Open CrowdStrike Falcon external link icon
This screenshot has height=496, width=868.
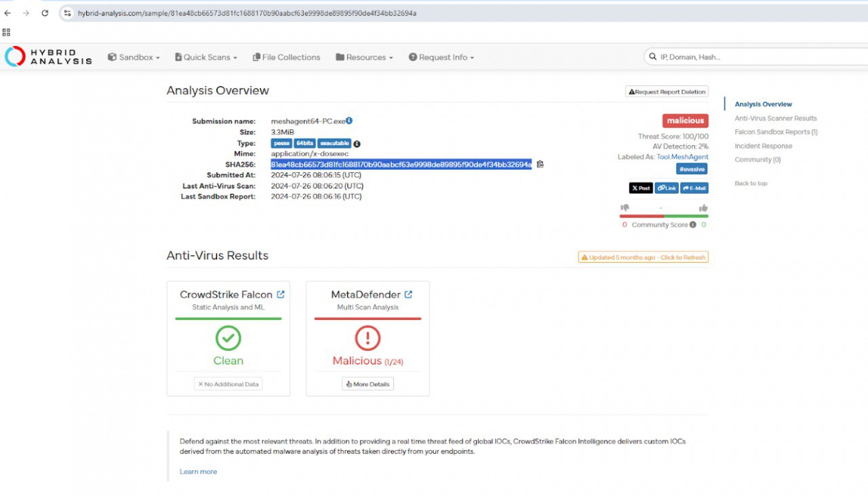point(280,295)
